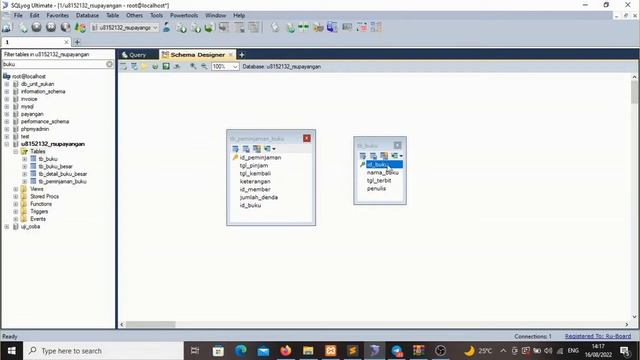Open the Powertools menu

coord(184,15)
